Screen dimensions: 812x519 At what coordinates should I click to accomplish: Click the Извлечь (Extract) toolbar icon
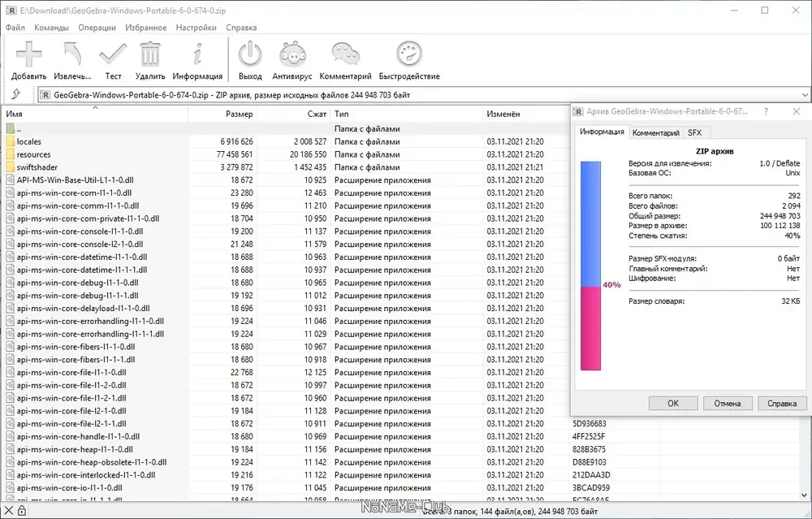pos(72,54)
